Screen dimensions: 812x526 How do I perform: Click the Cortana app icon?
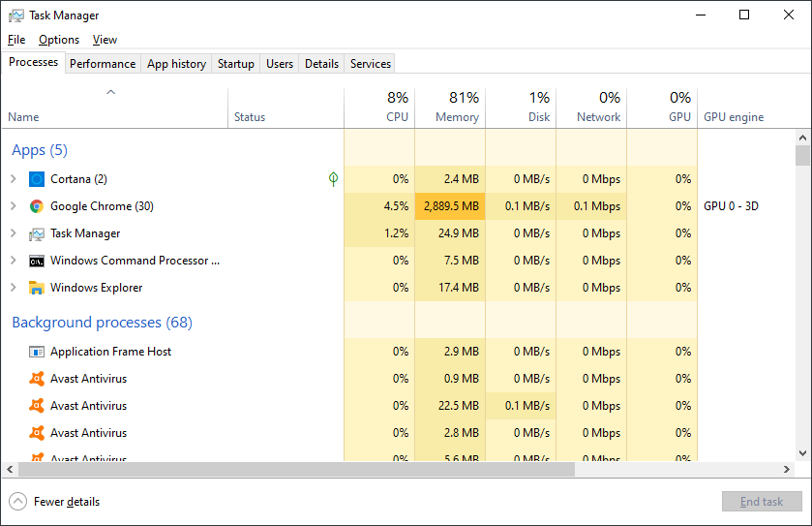point(37,179)
